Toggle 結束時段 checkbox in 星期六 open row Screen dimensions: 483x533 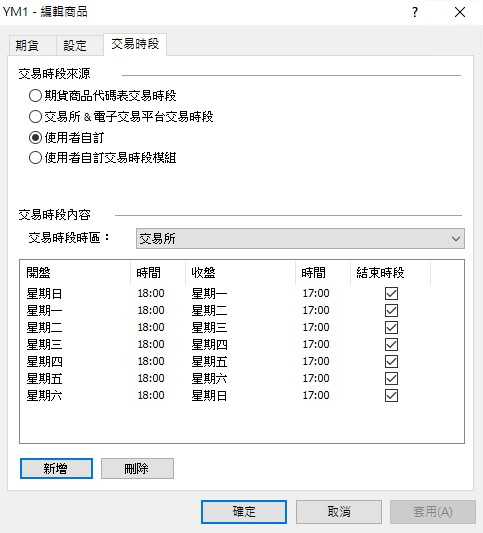tap(391, 395)
